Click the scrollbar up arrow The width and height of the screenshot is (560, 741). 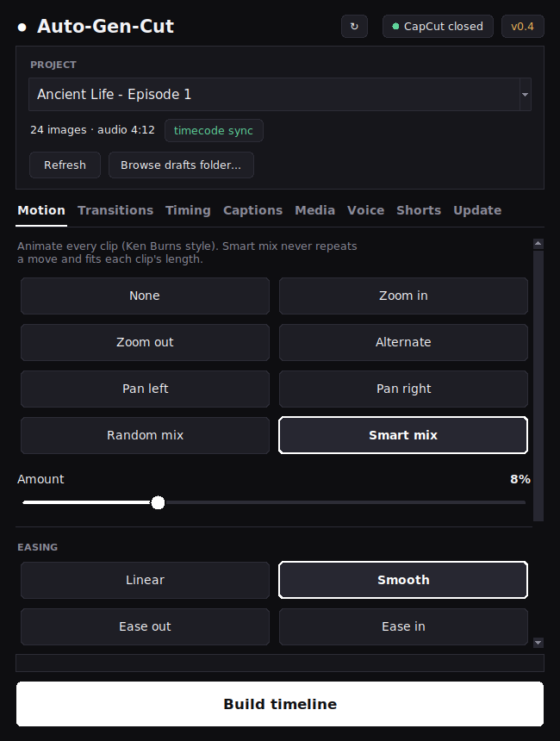pyautogui.click(x=538, y=244)
